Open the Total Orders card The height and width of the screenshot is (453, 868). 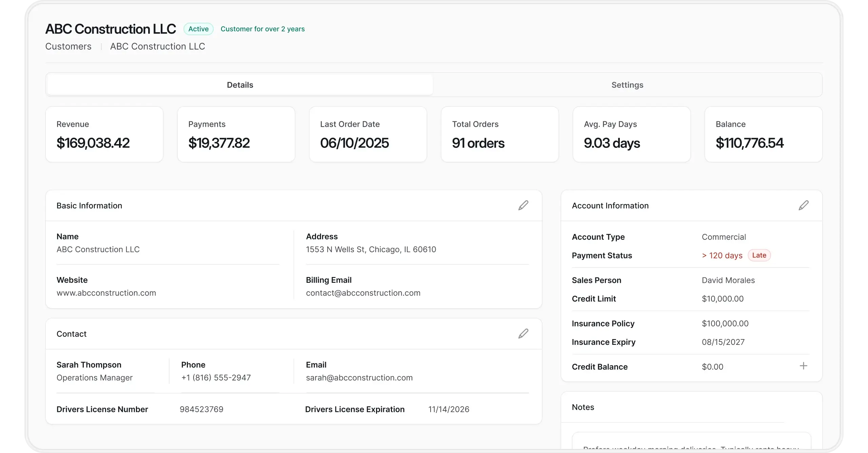click(x=500, y=134)
